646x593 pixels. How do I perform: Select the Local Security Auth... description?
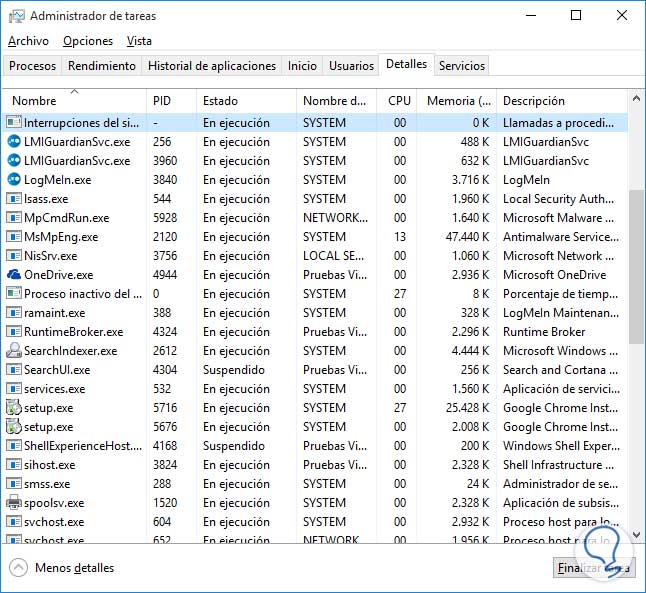558,199
